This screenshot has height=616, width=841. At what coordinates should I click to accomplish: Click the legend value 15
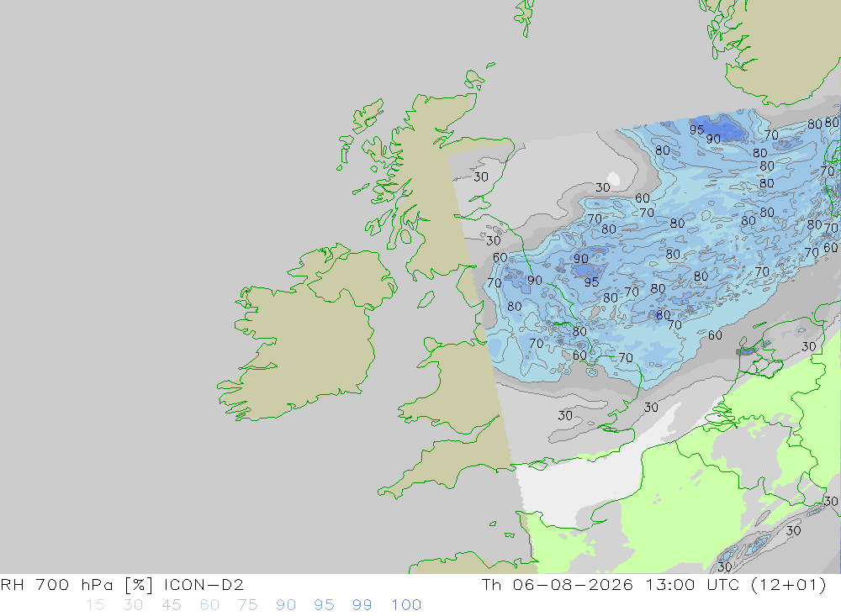96,605
